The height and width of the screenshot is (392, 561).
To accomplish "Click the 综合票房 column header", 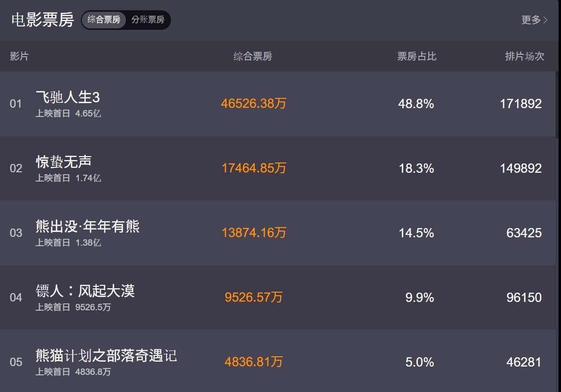I will tap(253, 56).
